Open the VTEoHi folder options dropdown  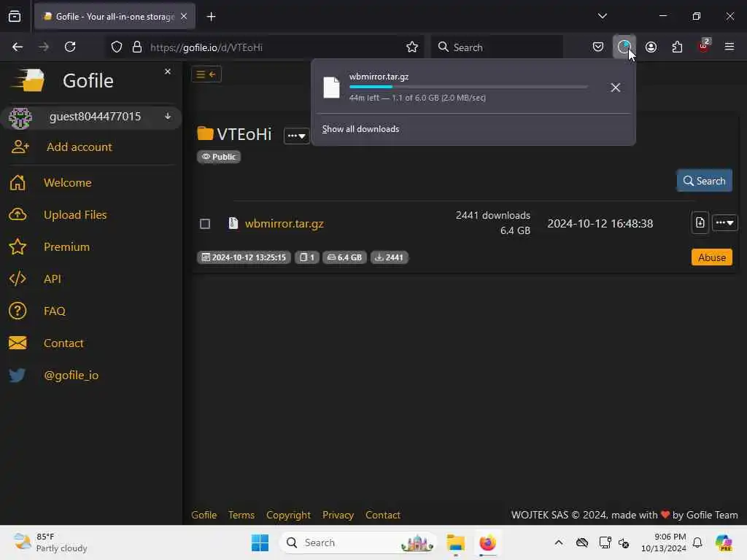296,136
